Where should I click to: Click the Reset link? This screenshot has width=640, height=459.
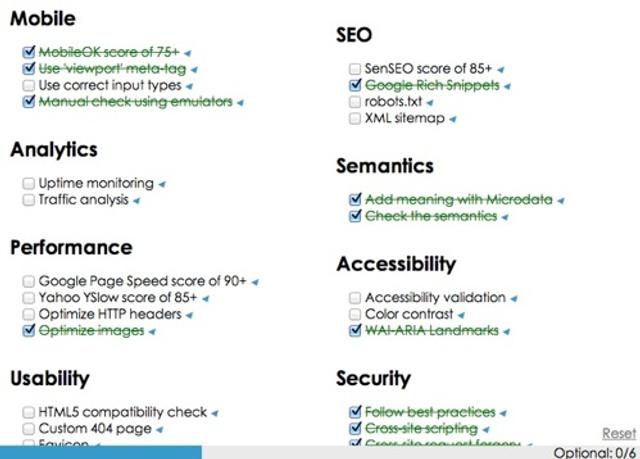618,433
